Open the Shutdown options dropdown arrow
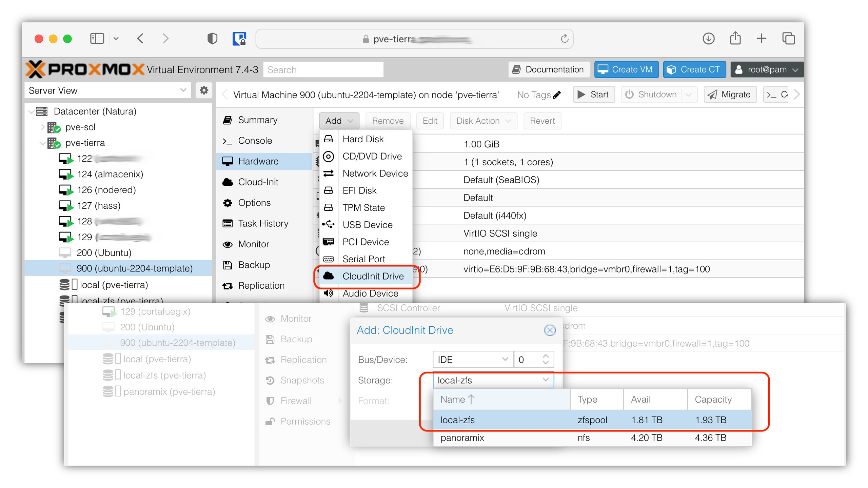 [x=689, y=95]
